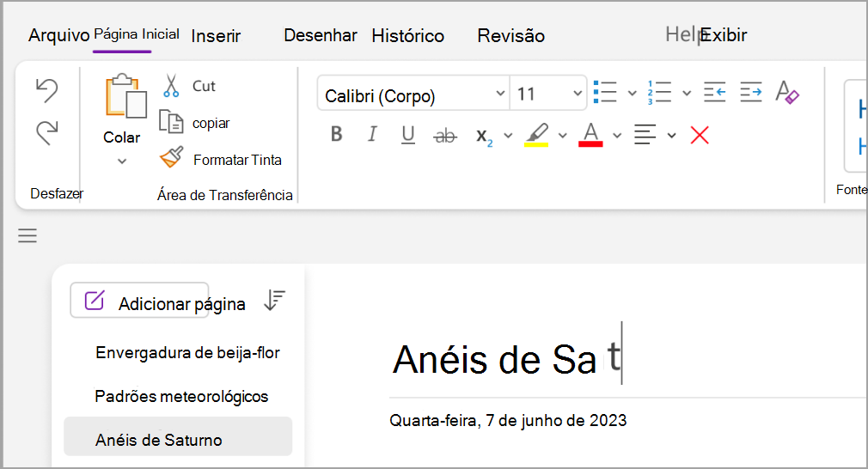Click the copiar text label

[x=211, y=124]
